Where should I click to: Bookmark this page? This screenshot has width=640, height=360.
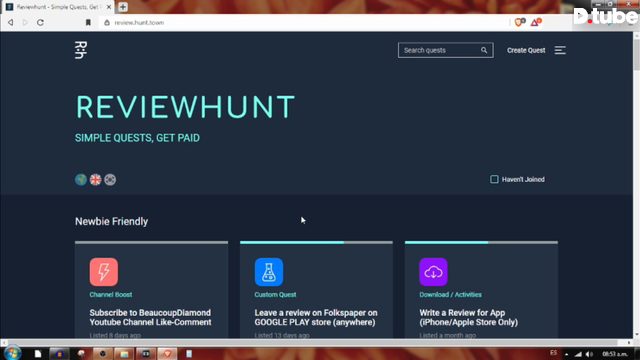click(x=88, y=22)
